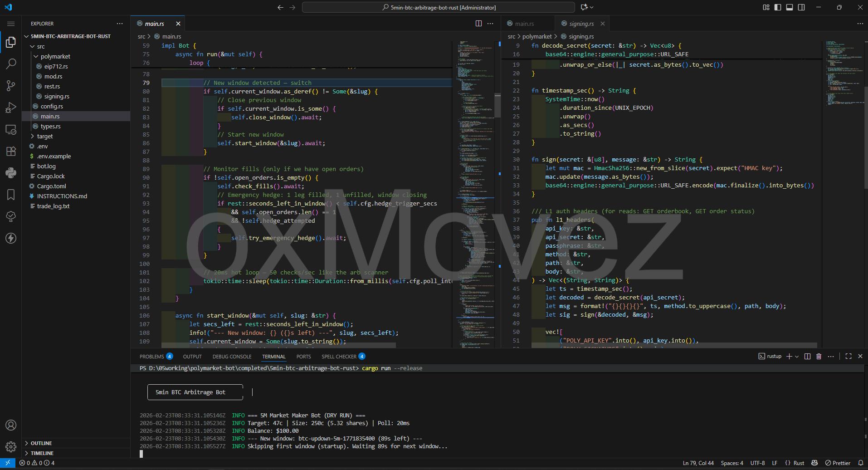
Task: Click the polymarket breadcrumb in signing.rs editor
Action: [537, 36]
